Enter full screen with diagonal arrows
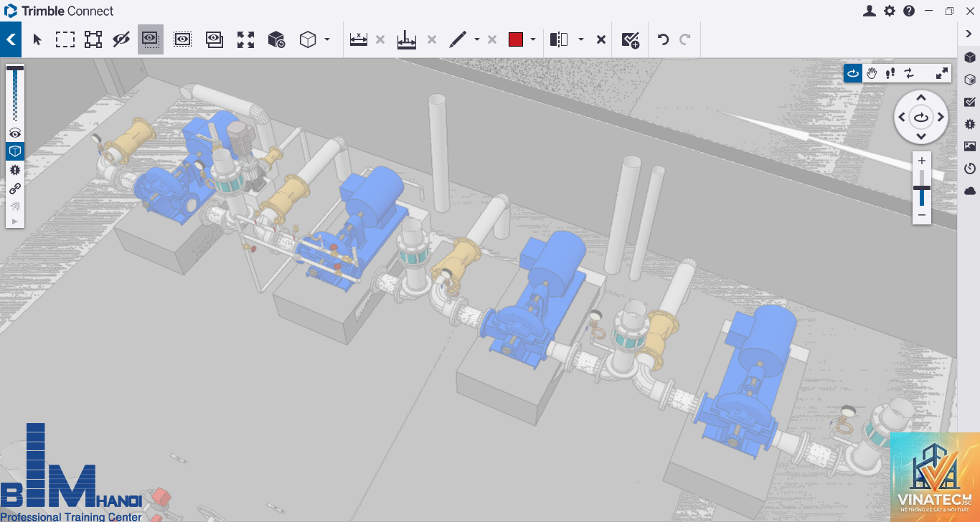This screenshot has width=980, height=522. 942,73
